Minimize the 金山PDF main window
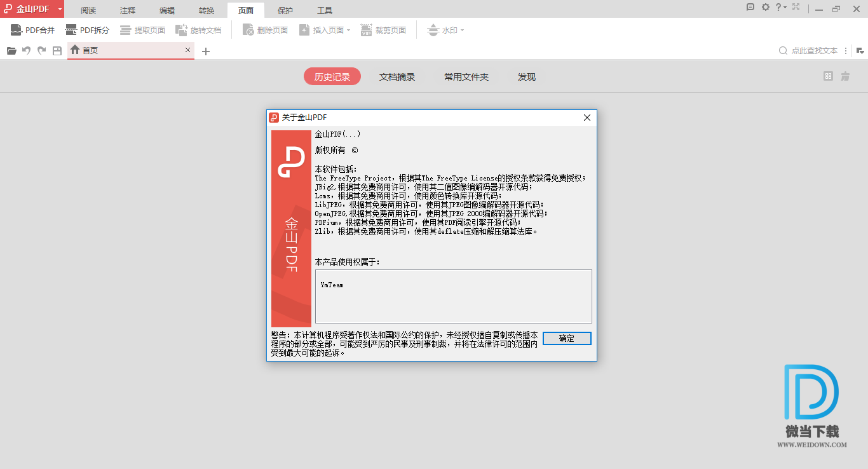The height and width of the screenshot is (469, 868). coord(819,9)
